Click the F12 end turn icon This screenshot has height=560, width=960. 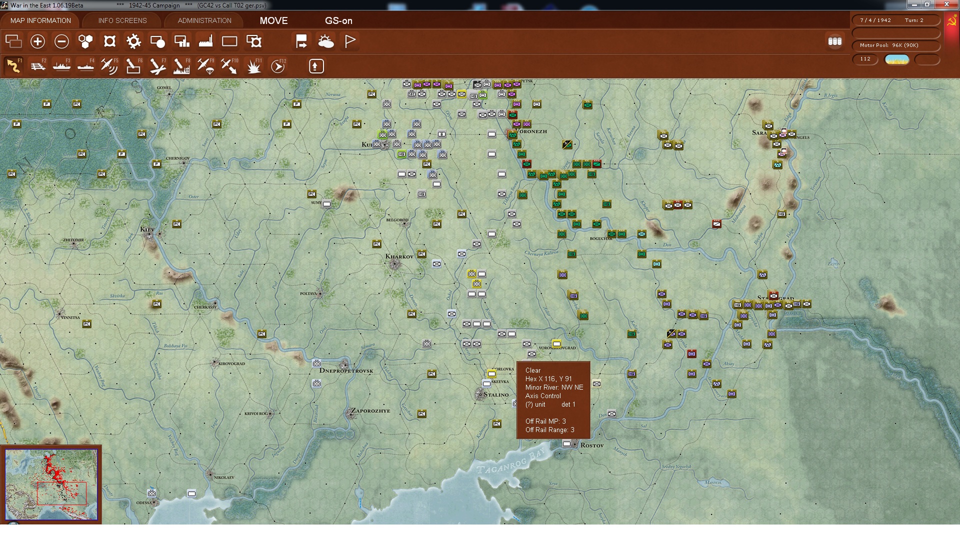click(x=278, y=66)
